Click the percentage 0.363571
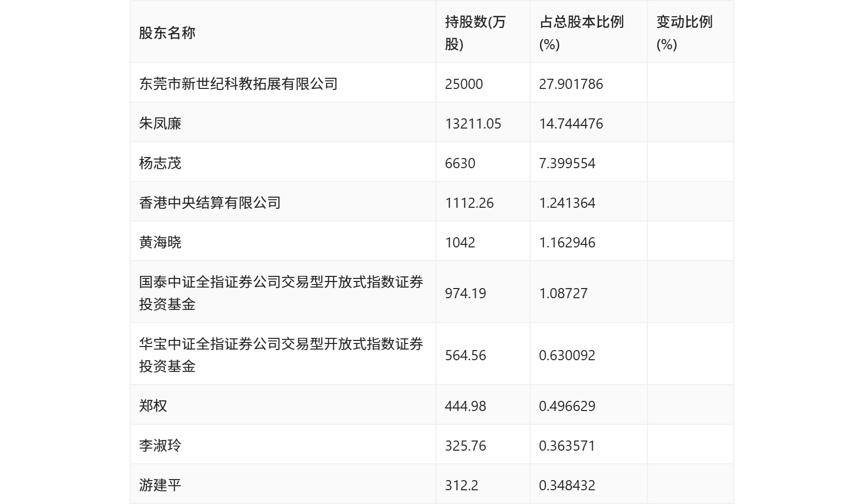The image size is (864, 504). (567, 446)
